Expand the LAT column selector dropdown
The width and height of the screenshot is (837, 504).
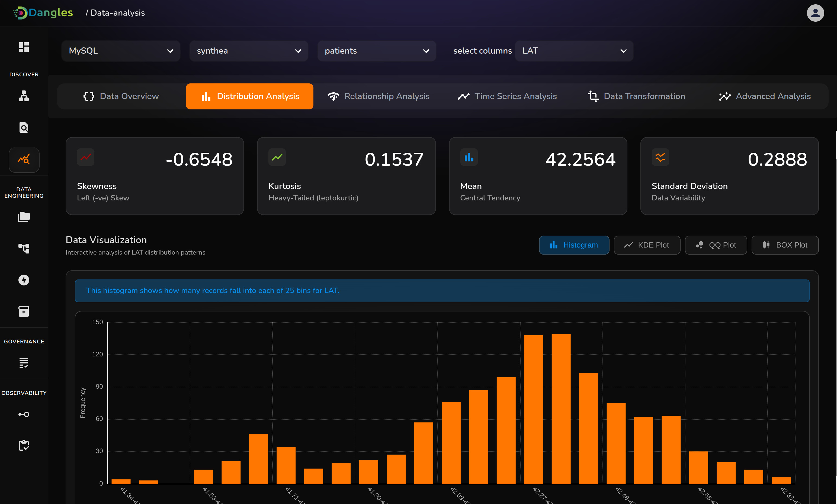[574, 51]
